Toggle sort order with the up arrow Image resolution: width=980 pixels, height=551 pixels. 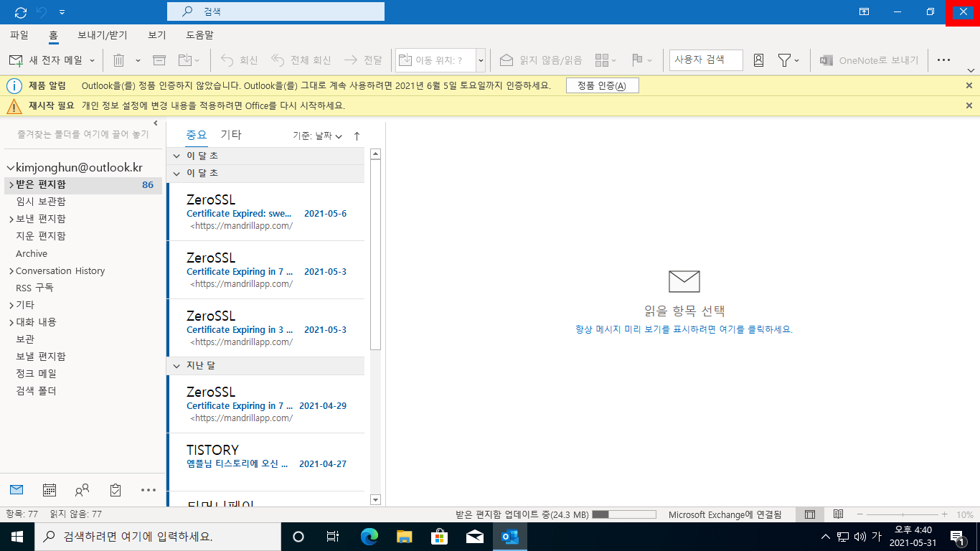pos(357,136)
